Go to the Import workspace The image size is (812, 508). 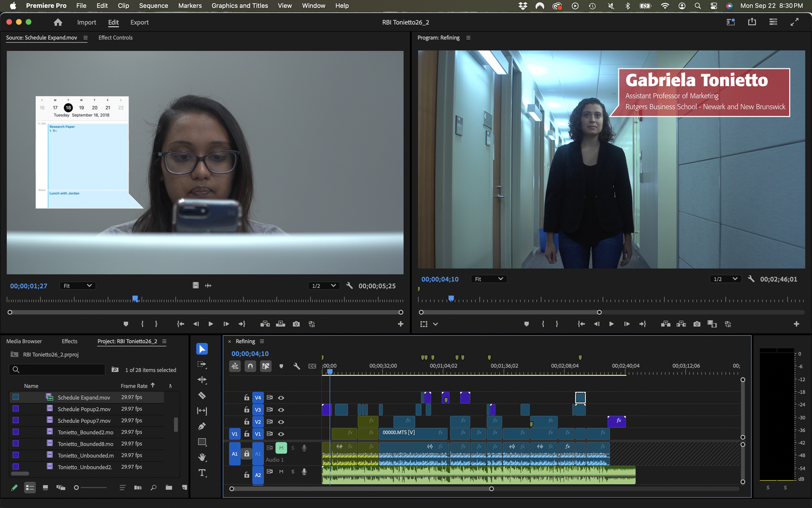pos(87,22)
